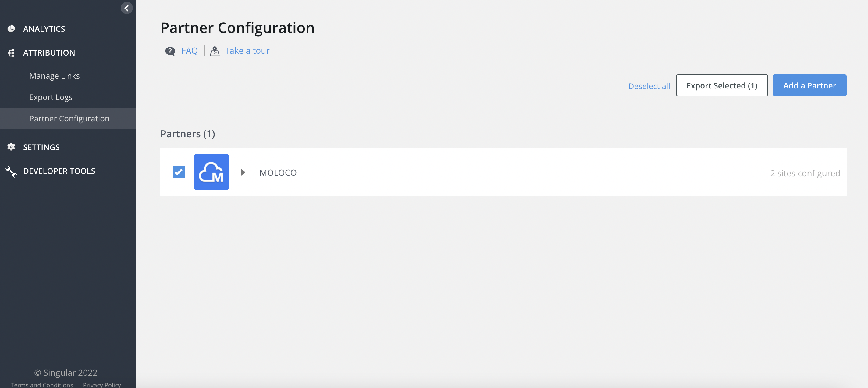Viewport: 868px width, 388px height.
Task: Click the 2 sites configured text
Action: tap(805, 173)
